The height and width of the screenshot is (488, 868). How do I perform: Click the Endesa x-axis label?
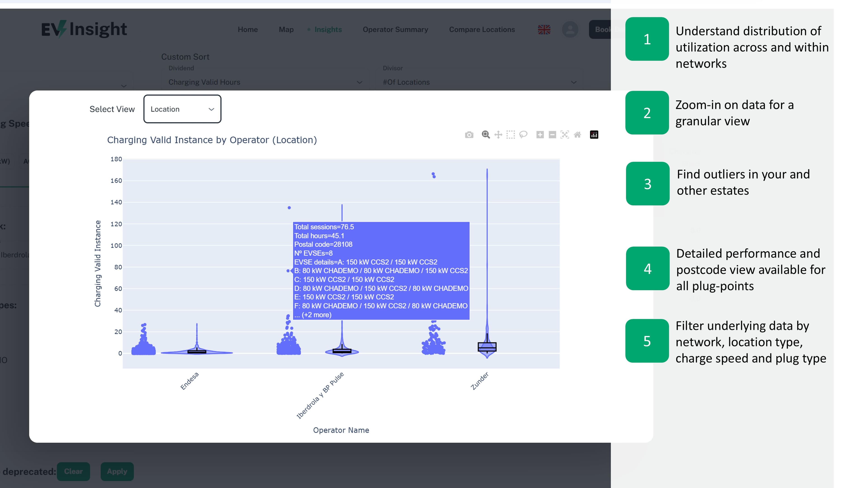[x=189, y=381]
